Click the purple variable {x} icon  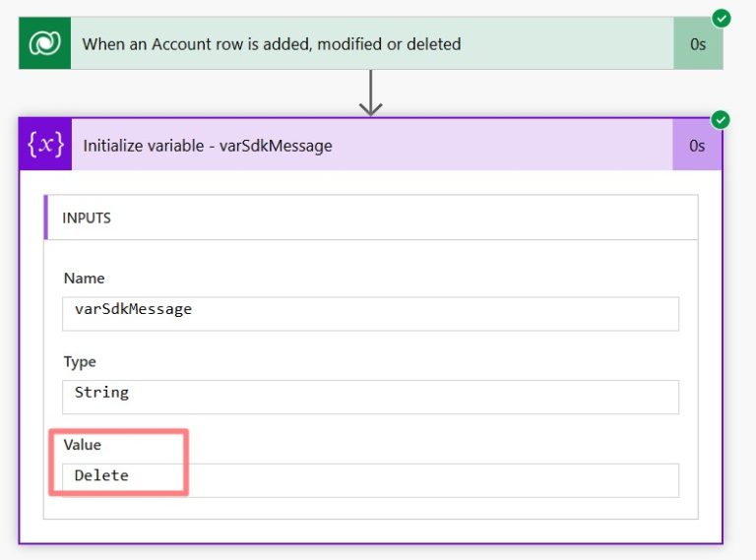coord(46,146)
